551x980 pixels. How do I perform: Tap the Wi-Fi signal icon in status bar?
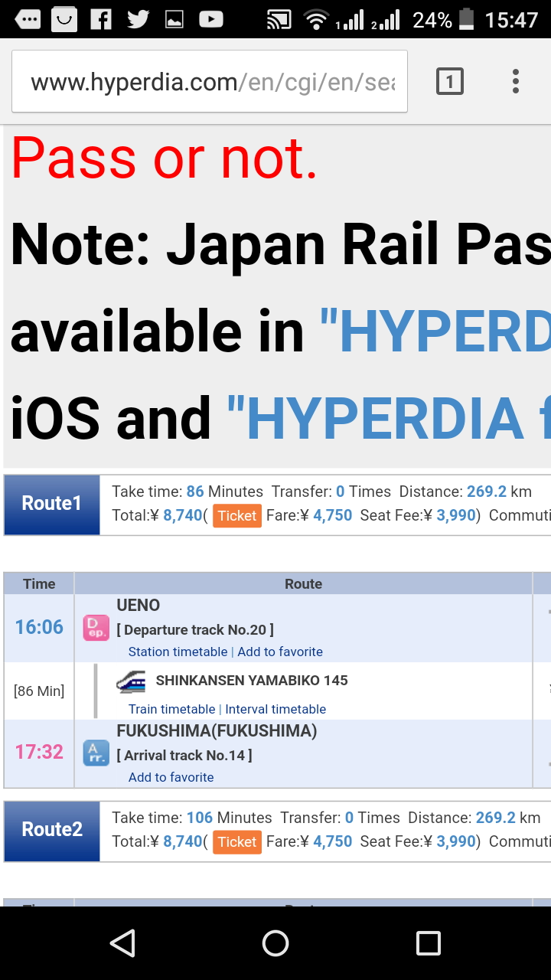pyautogui.click(x=315, y=19)
